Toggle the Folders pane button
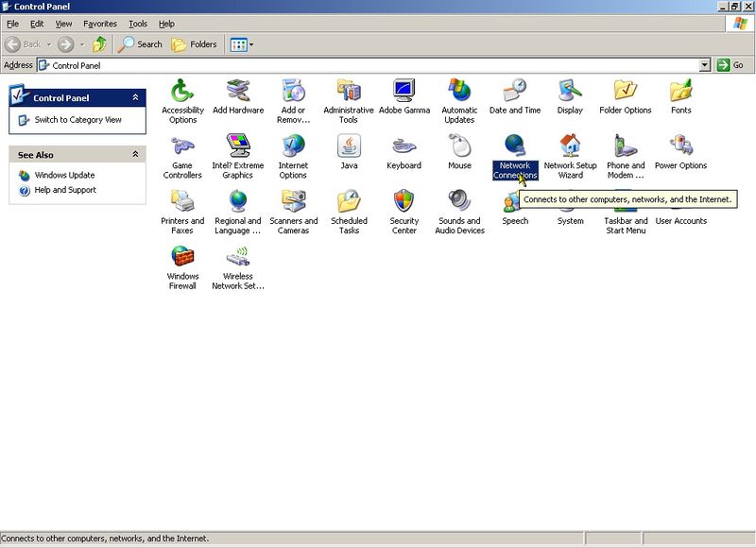756x548 pixels. (194, 44)
